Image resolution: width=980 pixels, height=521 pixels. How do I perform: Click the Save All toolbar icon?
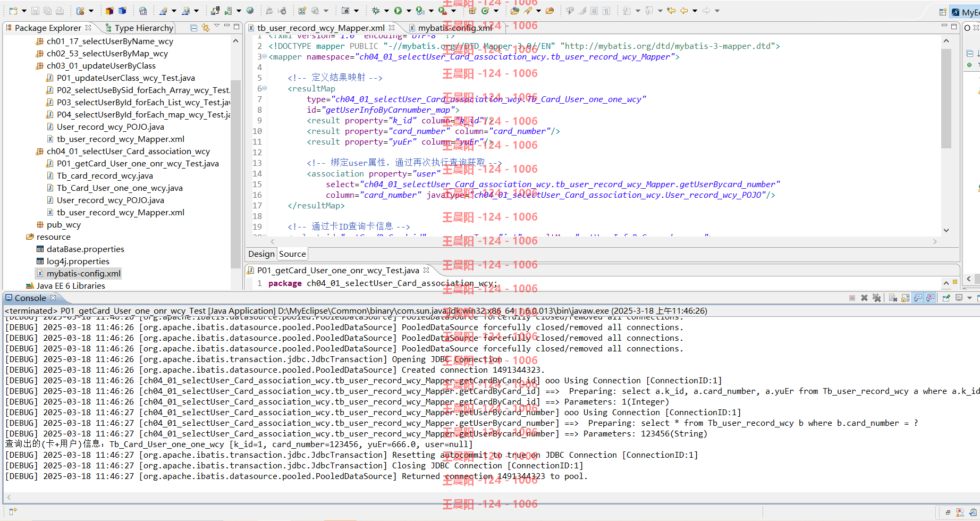[47, 11]
